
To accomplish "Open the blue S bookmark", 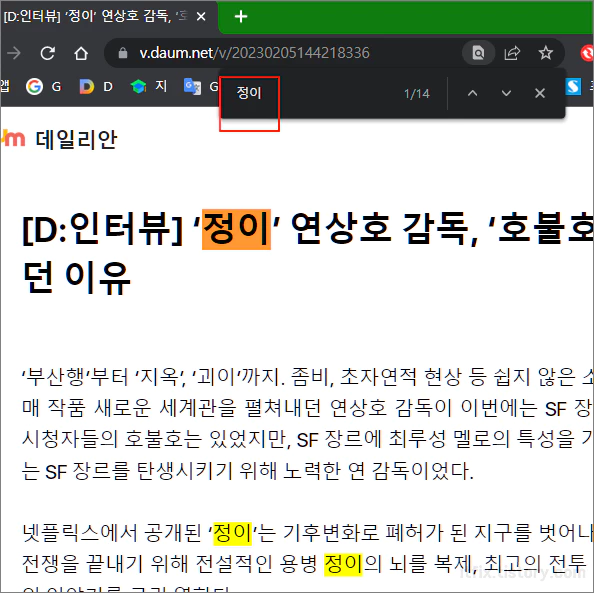I will [x=574, y=87].
